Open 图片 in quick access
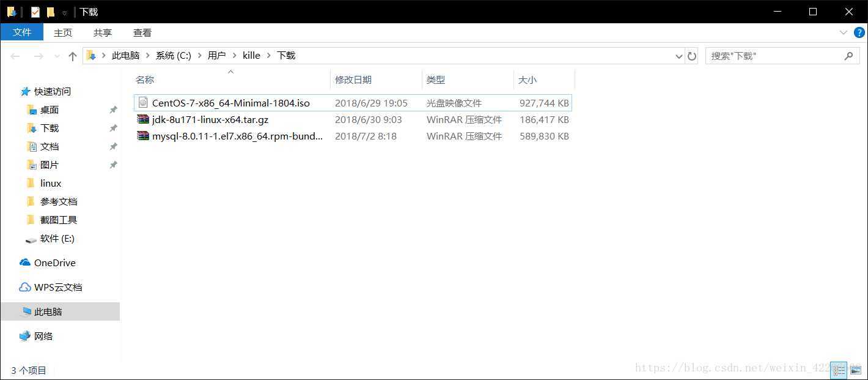 (50, 165)
